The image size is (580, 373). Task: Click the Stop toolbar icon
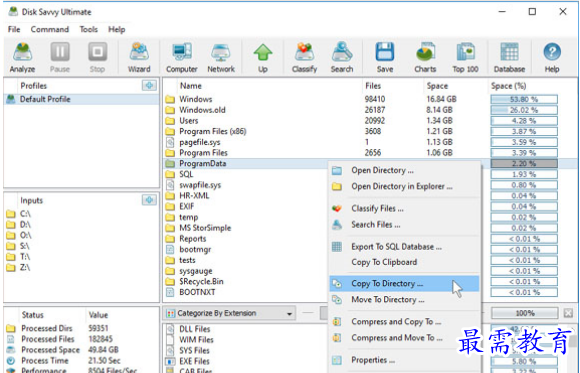click(98, 57)
